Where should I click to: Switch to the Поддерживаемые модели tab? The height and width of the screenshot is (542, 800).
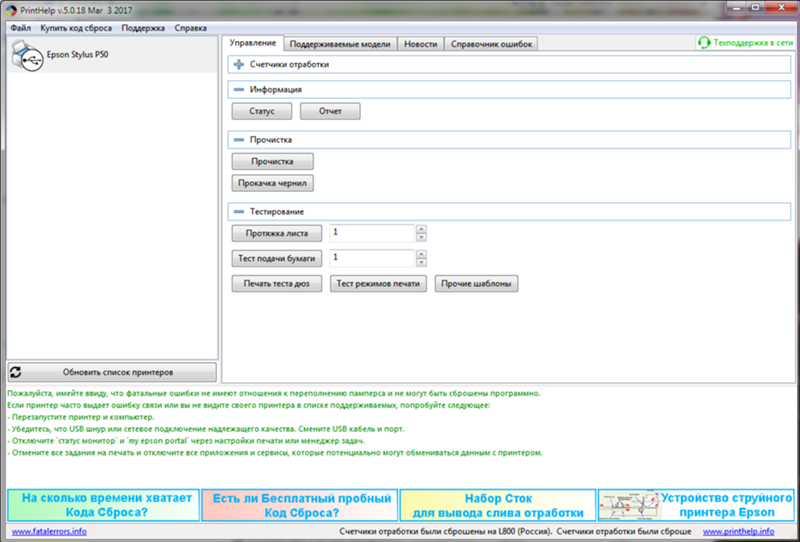pyautogui.click(x=341, y=44)
